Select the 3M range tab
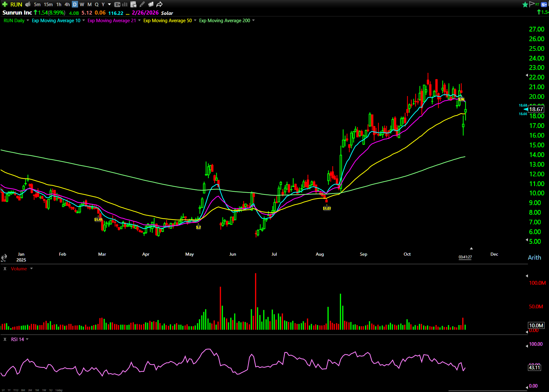549x392 pixels. [30, 390]
